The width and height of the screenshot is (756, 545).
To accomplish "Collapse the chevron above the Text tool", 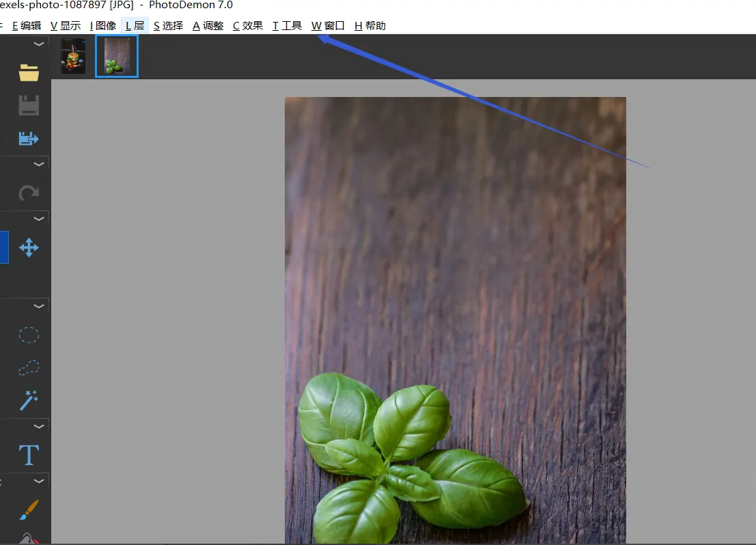I will pyautogui.click(x=39, y=427).
